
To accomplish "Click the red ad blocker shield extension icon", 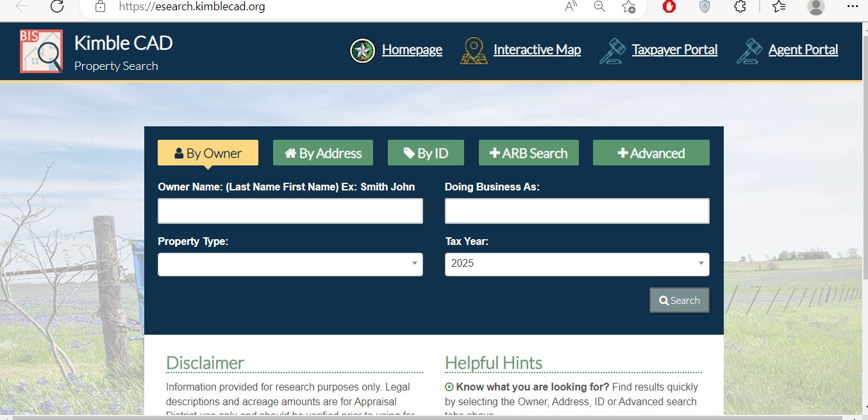I will [669, 6].
